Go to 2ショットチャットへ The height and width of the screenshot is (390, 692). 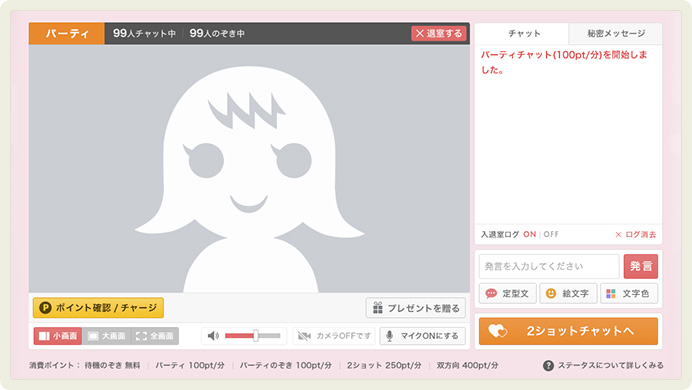[x=568, y=331]
